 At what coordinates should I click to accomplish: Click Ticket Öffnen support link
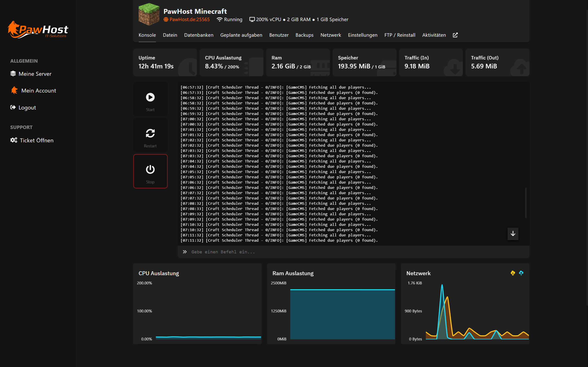pyautogui.click(x=32, y=140)
